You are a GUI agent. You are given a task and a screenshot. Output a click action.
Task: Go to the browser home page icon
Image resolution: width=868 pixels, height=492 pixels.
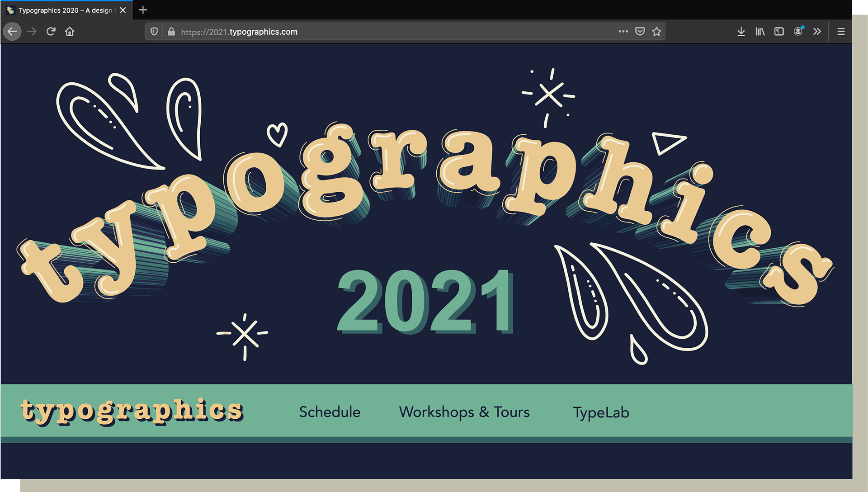70,32
